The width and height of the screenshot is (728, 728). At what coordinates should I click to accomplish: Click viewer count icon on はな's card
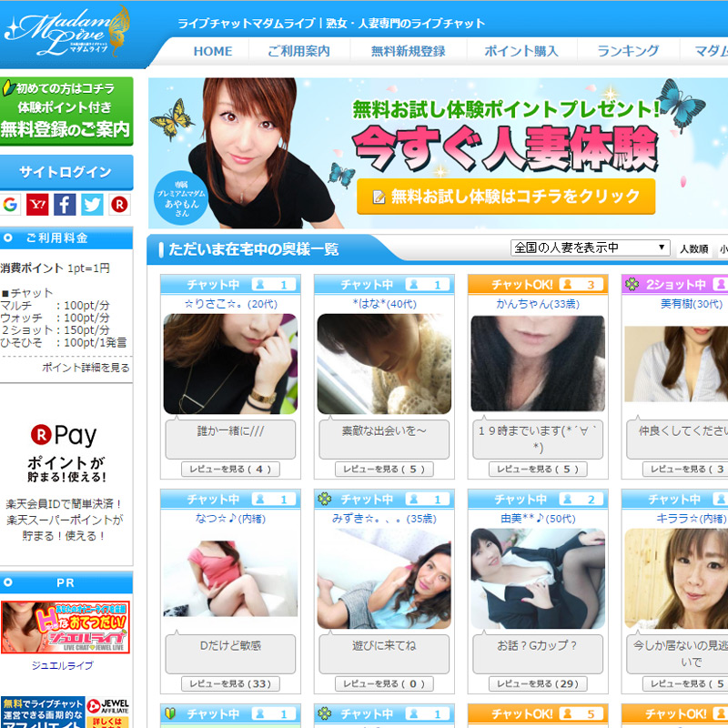(414, 284)
